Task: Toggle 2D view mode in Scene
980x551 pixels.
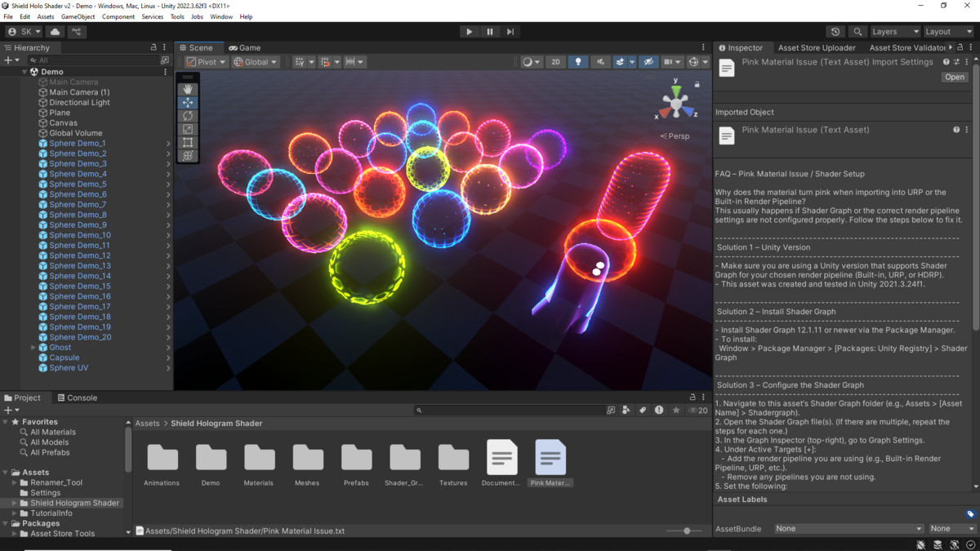Action: [x=555, y=61]
